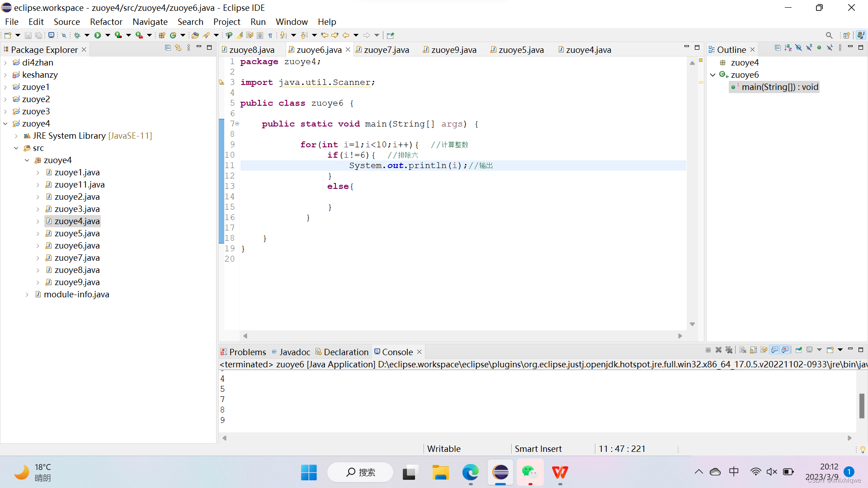Open WeChat from the Windows taskbar
868x488 pixels.
point(529,472)
